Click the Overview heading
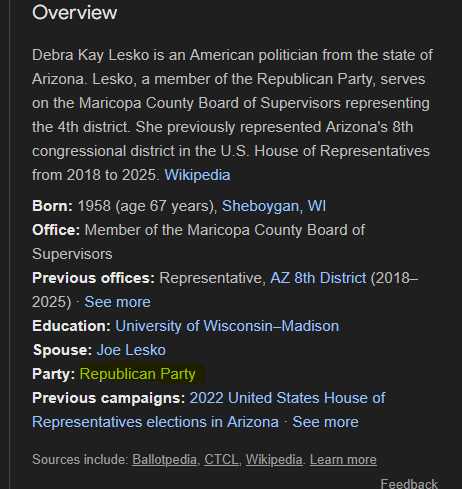This screenshot has height=489, width=462. pos(75,13)
